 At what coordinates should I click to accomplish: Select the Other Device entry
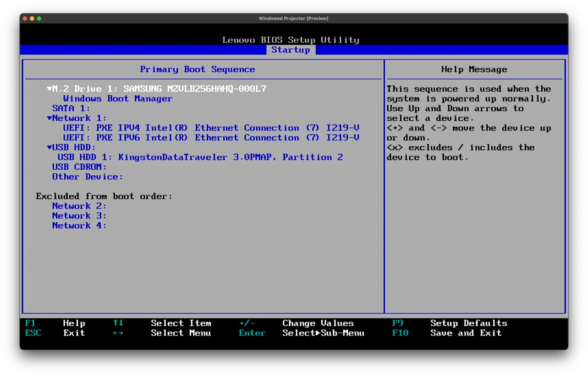[87, 176]
